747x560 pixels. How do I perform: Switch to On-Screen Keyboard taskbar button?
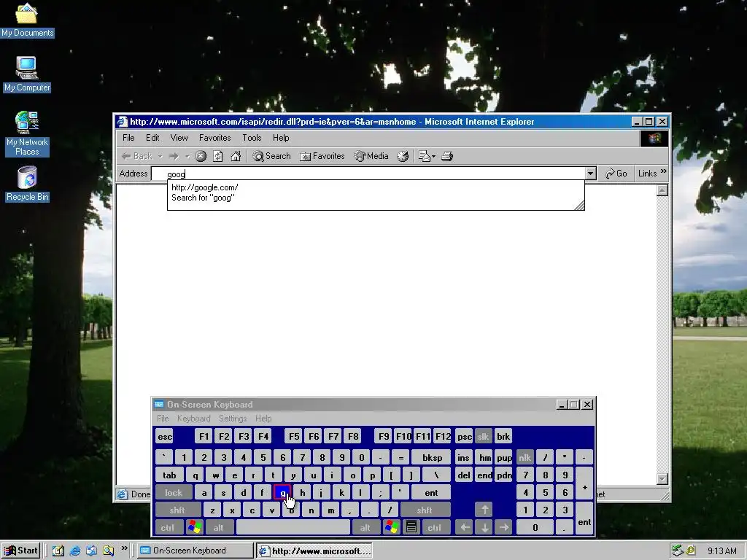[196, 551]
